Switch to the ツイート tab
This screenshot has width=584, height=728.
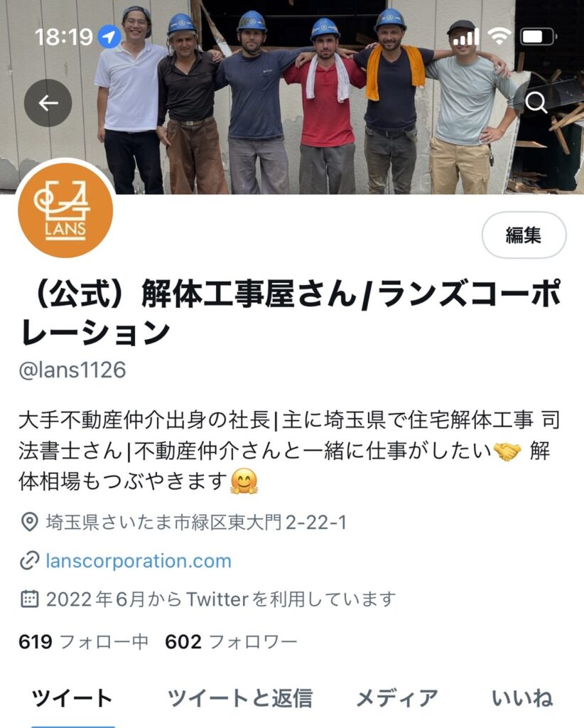click(72, 698)
